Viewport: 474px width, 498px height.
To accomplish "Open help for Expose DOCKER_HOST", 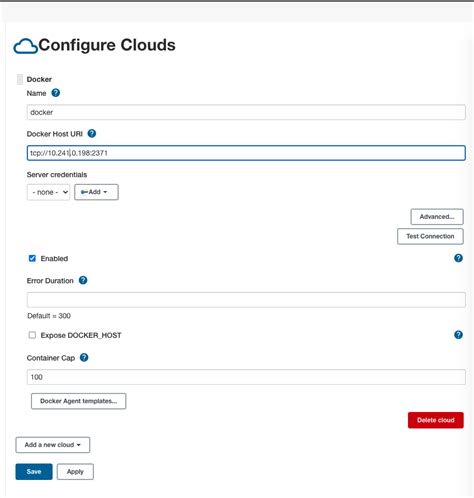I will point(458,335).
